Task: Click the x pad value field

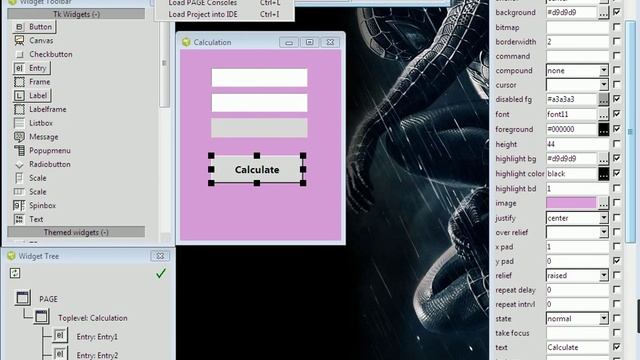Action: pyautogui.click(x=577, y=247)
